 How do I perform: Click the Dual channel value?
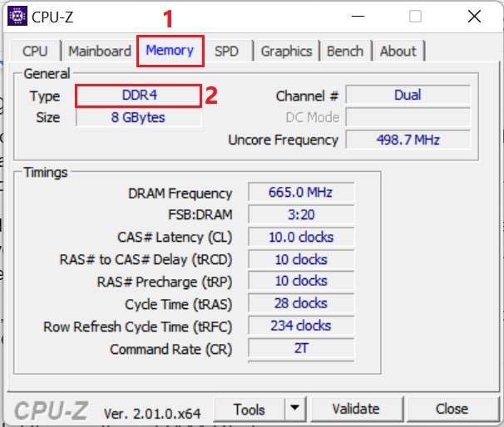[408, 95]
